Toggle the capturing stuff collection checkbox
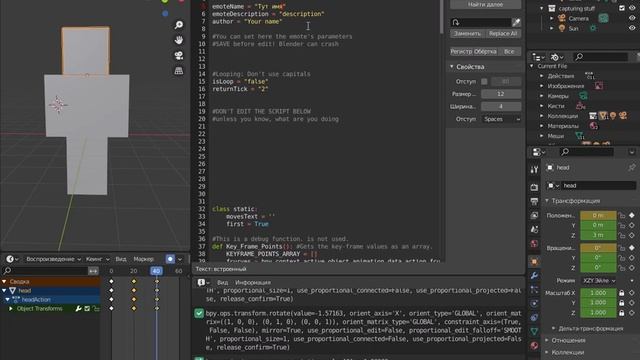 622,8
